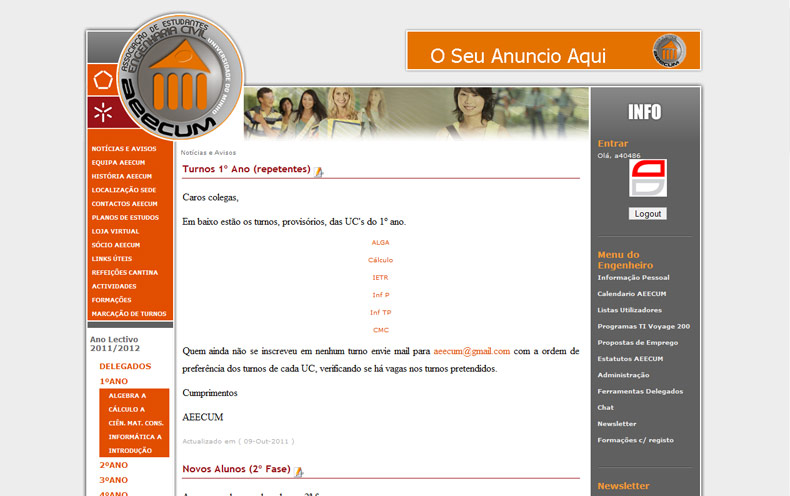Select Informática A under 1ºANO
The image size is (790, 496).
pos(135,437)
